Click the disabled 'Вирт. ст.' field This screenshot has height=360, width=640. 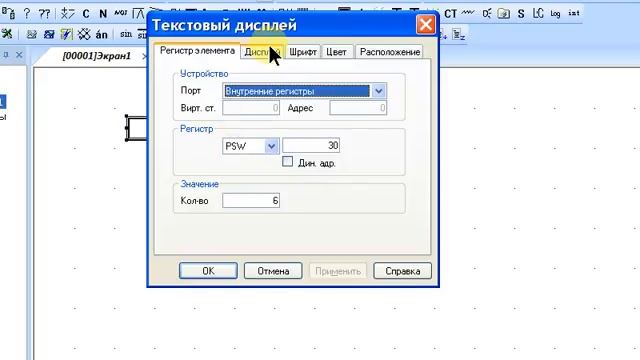coord(251,108)
